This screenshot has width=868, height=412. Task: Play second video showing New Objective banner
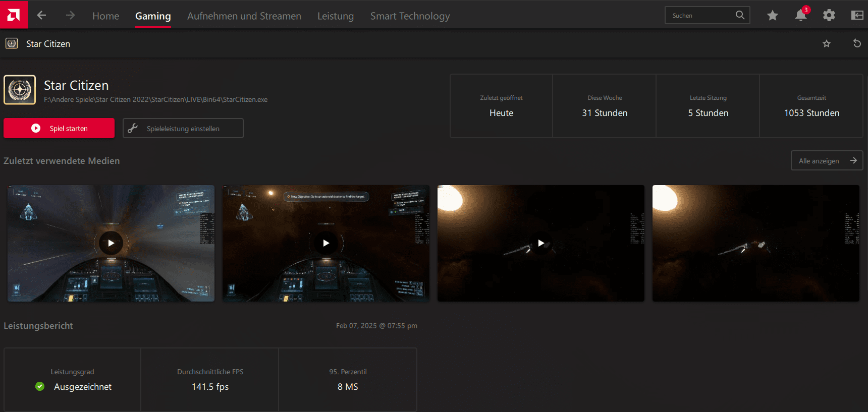pyautogui.click(x=326, y=243)
